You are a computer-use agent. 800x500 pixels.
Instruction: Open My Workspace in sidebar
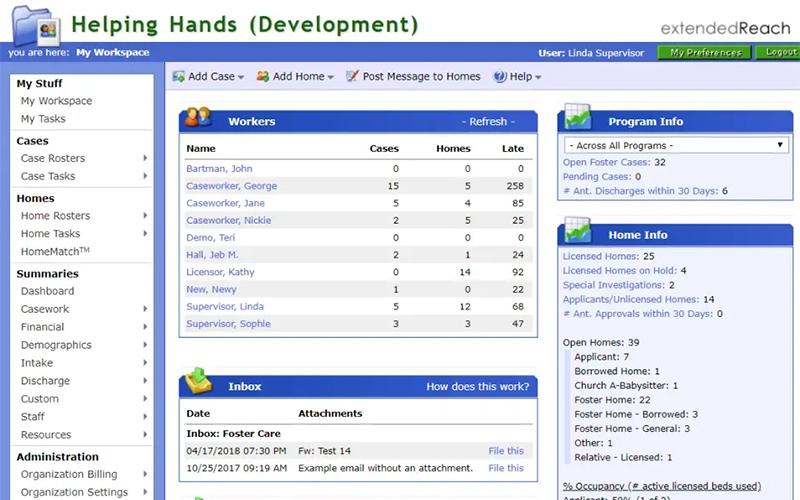(56, 101)
